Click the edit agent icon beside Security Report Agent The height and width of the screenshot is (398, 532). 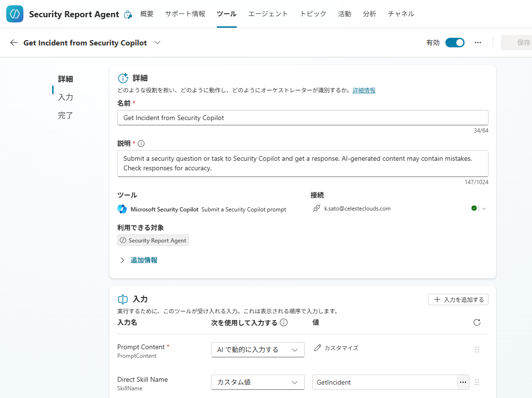[x=128, y=14]
